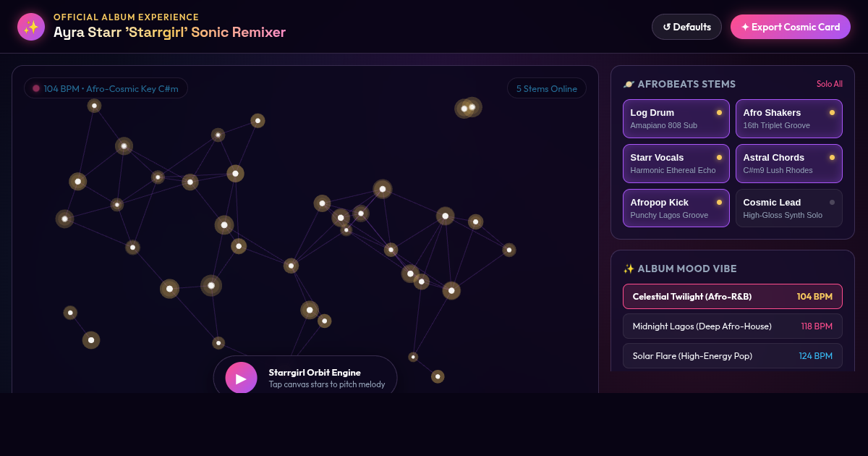
Task: Click the 124 BPM value of Solar Flare
Action: pos(816,356)
